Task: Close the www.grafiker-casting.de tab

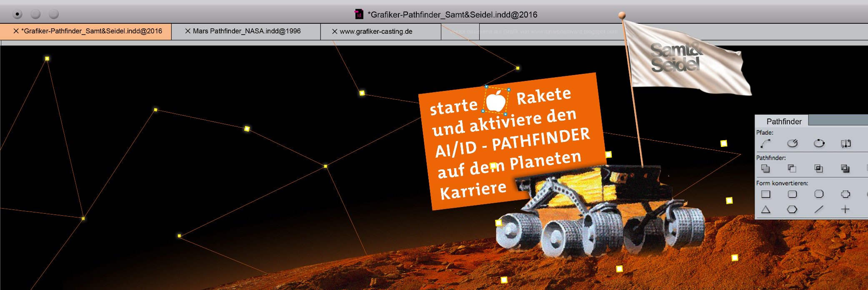Action: click(335, 31)
